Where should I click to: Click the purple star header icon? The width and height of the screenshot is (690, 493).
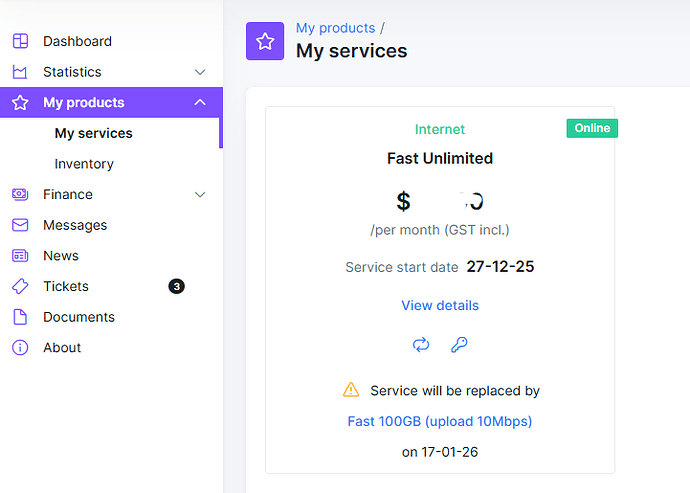tap(265, 41)
